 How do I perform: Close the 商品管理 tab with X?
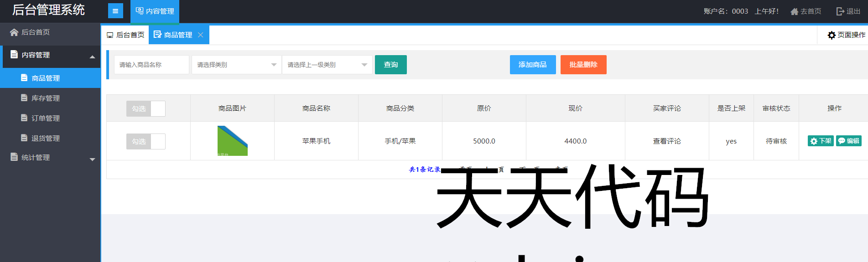(201, 35)
